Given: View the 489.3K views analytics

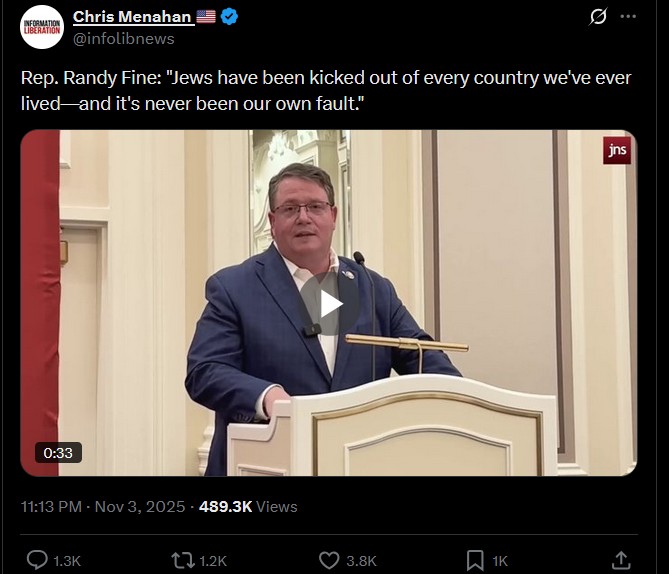Looking at the screenshot, I should (248, 506).
